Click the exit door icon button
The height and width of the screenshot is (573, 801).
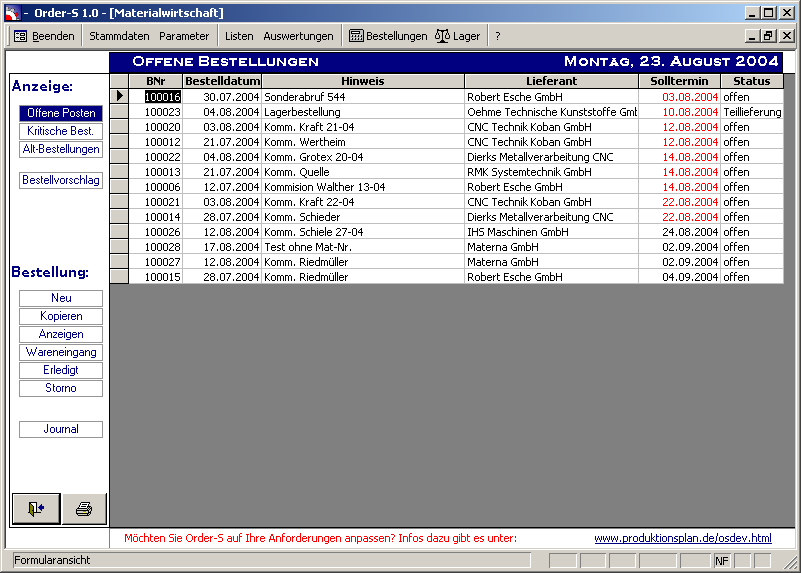click(x=36, y=508)
